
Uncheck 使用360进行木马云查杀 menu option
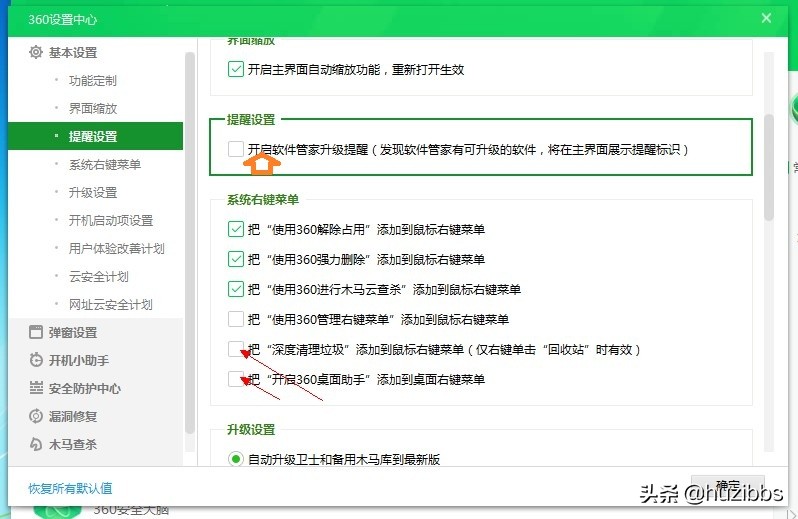236,289
